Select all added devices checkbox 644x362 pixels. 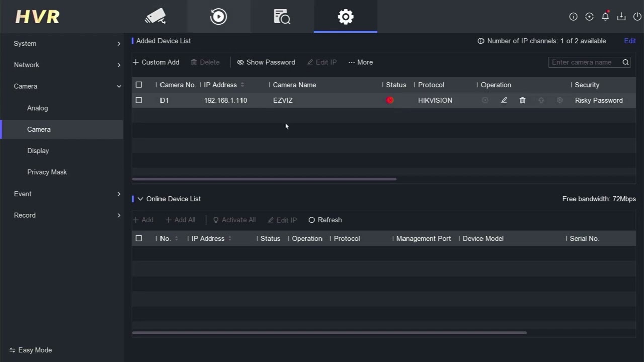pyautogui.click(x=139, y=85)
